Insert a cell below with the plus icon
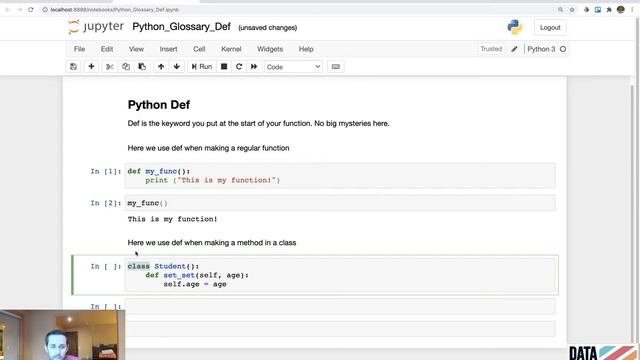The width and height of the screenshot is (640, 360). pos(91,67)
